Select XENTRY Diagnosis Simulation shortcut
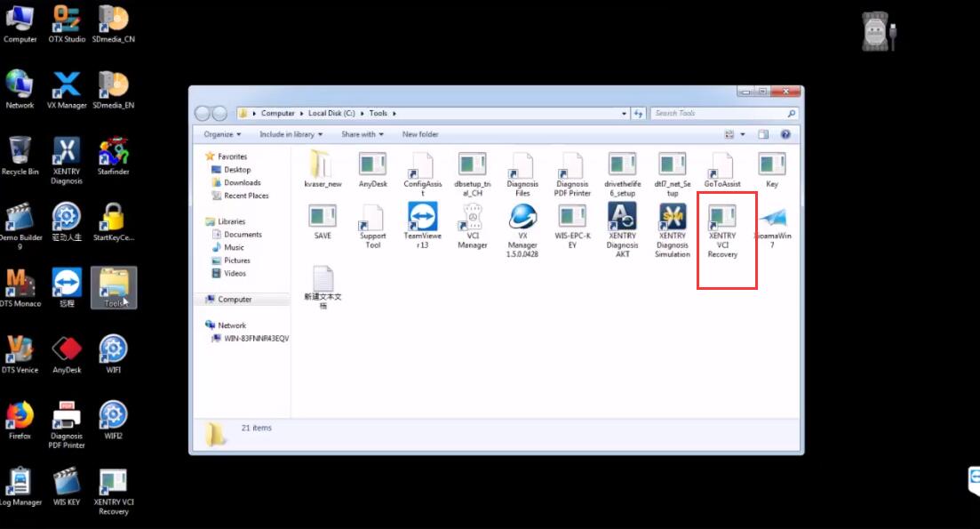The image size is (980, 529). [x=673, y=230]
